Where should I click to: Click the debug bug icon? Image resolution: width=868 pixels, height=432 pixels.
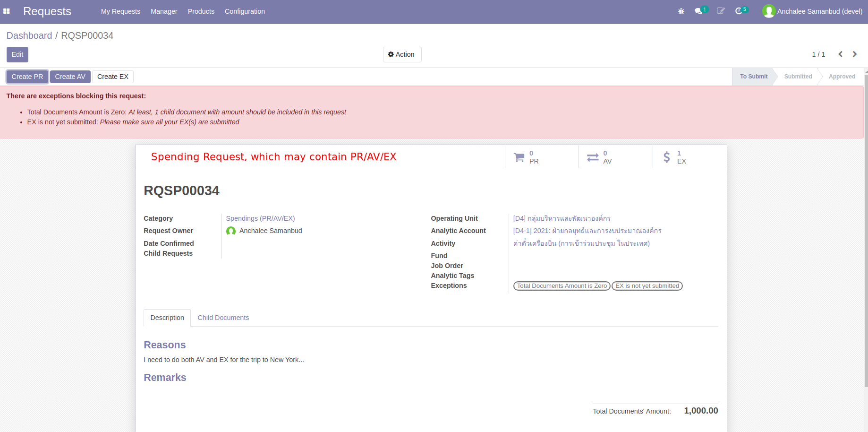click(681, 11)
